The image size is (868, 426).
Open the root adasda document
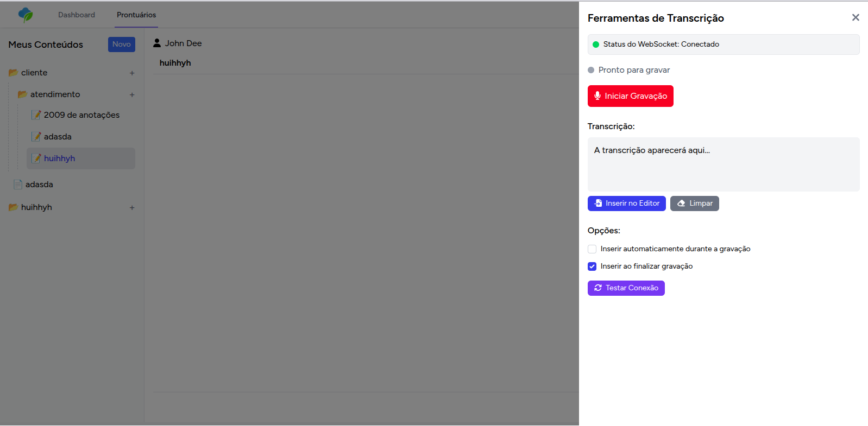[x=39, y=185]
